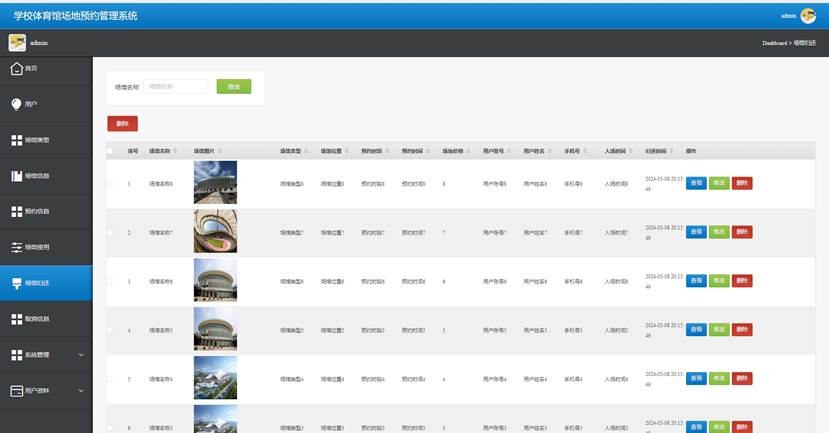Select the highlighted 场馆归还 sidebar icon
The width and height of the screenshot is (829, 433).
pyautogui.click(x=17, y=283)
